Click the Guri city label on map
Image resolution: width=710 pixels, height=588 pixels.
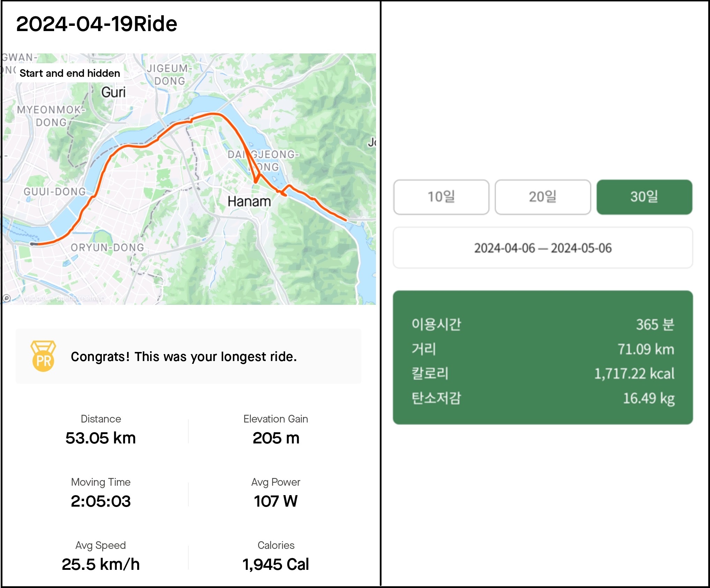point(113,93)
